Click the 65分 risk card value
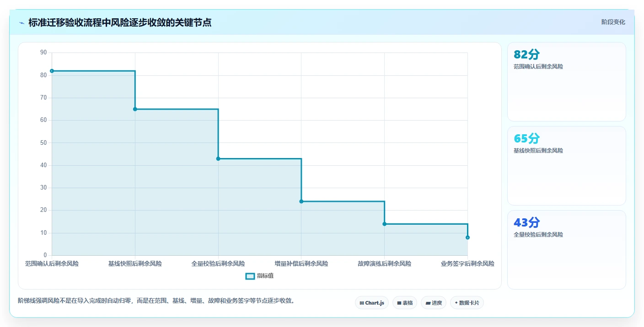 click(526, 138)
